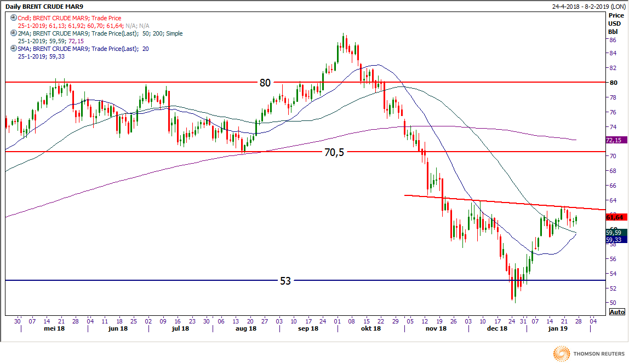Click the 82 price axis label
This screenshot has width=629, height=364.
(x=613, y=68)
